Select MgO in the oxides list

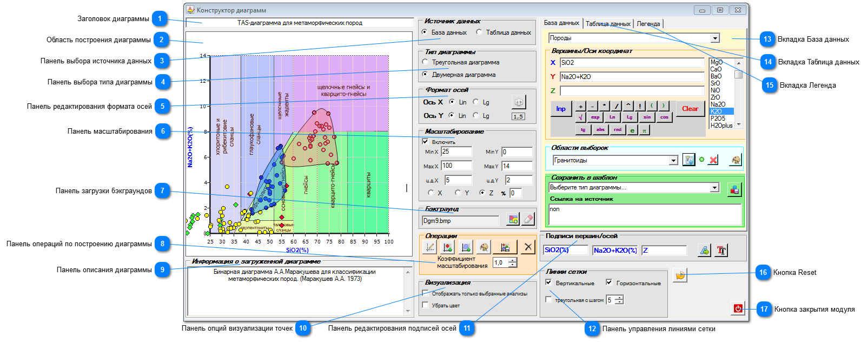(x=721, y=62)
